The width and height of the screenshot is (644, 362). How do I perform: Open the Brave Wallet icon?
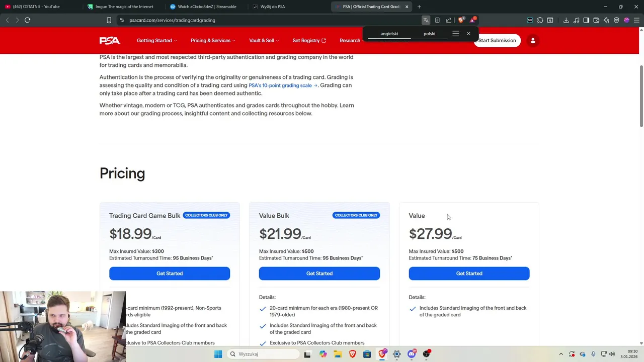(596, 20)
